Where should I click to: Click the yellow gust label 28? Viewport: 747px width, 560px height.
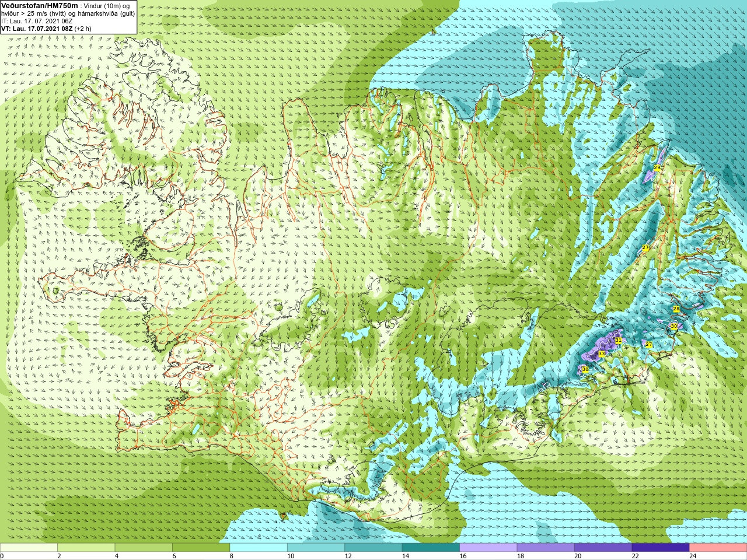(676, 309)
